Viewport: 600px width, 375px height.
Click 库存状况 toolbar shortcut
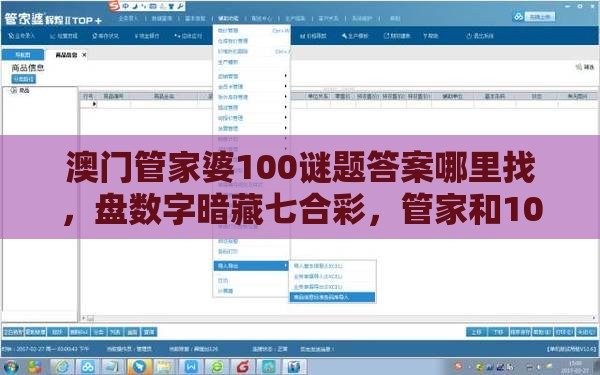pos(106,36)
